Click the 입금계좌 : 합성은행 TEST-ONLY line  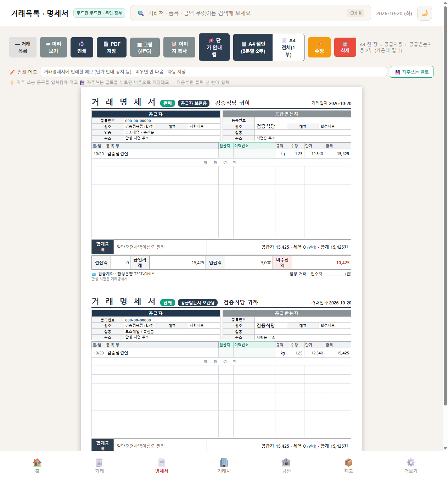pyautogui.click(x=123, y=274)
